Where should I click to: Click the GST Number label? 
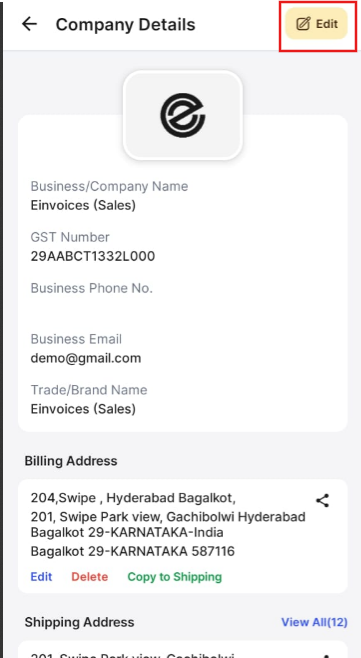[x=70, y=237]
